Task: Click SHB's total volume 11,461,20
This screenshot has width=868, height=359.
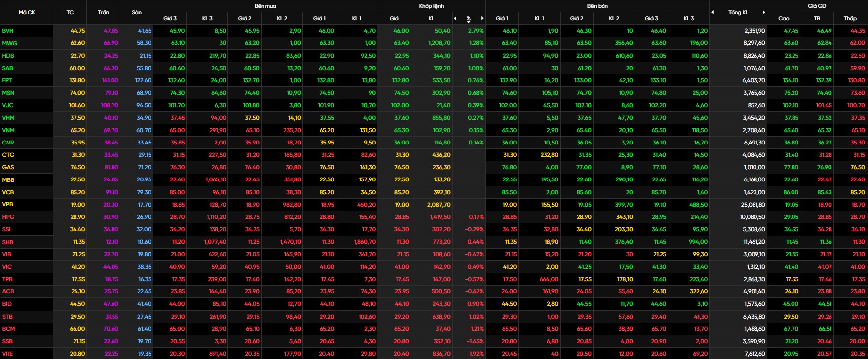Action: (754, 242)
